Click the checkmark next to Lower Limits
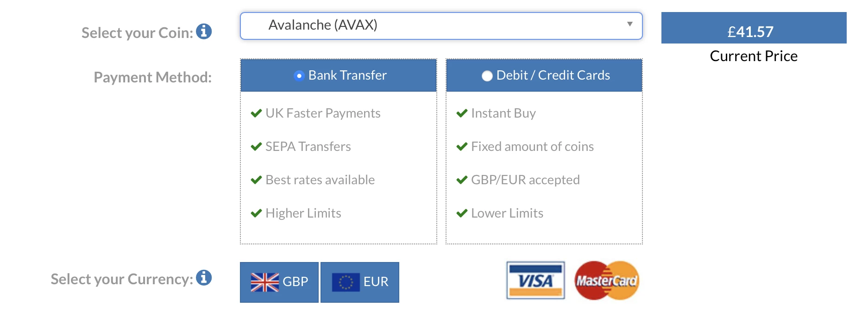This screenshot has height=312, width=868. (462, 213)
